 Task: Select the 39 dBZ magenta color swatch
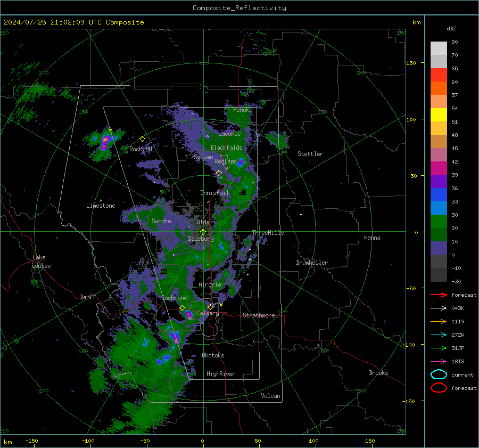click(x=439, y=168)
